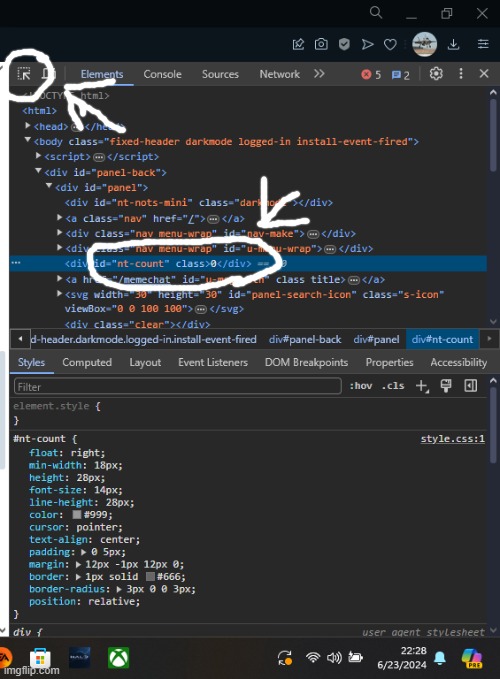The height and width of the screenshot is (679, 500).
Task: Open bookmarks heart icon
Action: pos(390,44)
